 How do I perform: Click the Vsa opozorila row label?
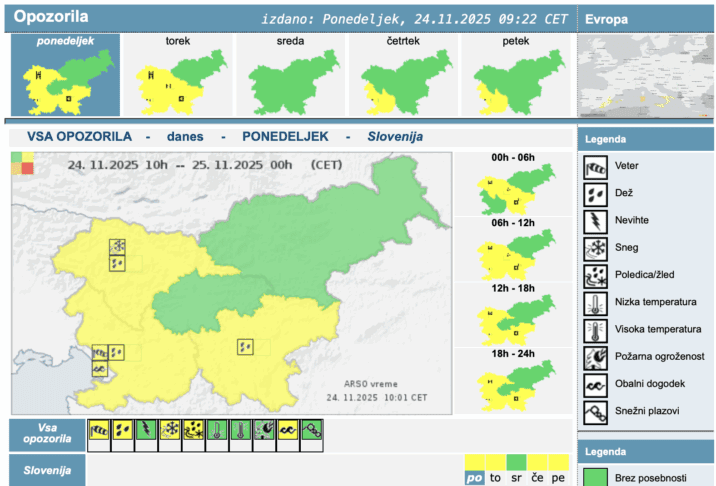coord(46,434)
